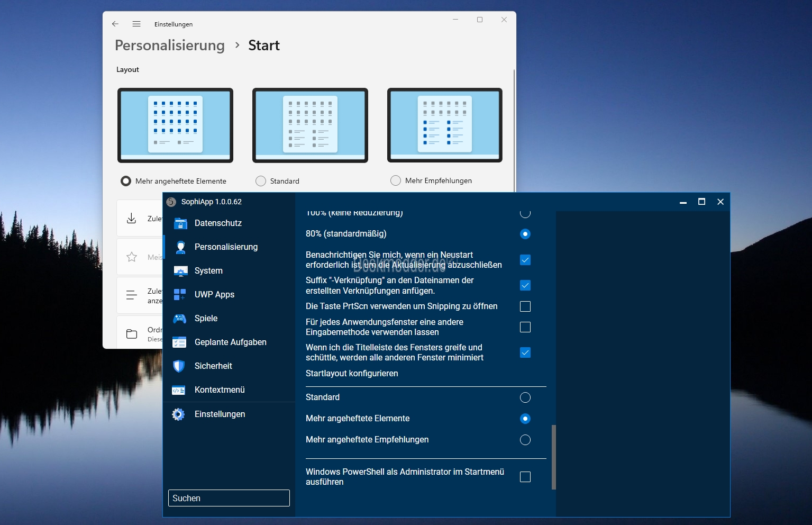
Task: Select Mehr angeheftete Elemente radio in SophiApp
Action: tap(525, 419)
